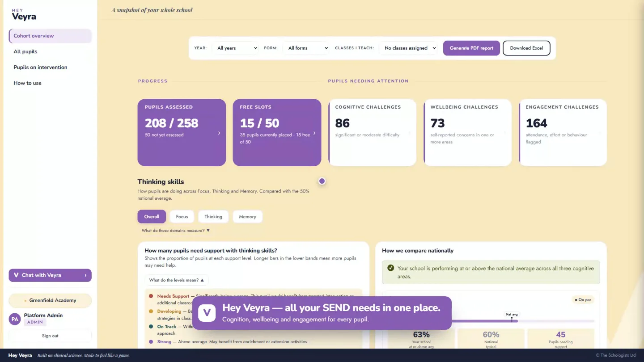Open the Cognitive Challenges card

pos(373,132)
